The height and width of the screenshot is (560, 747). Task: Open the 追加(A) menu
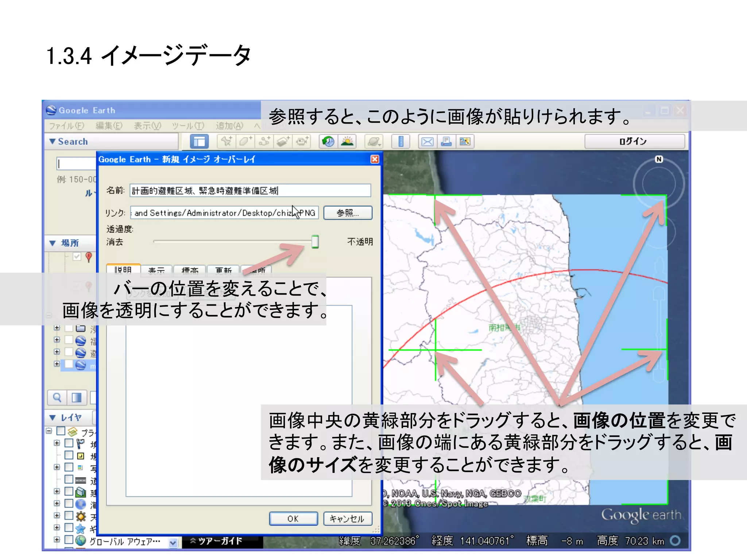[229, 126]
